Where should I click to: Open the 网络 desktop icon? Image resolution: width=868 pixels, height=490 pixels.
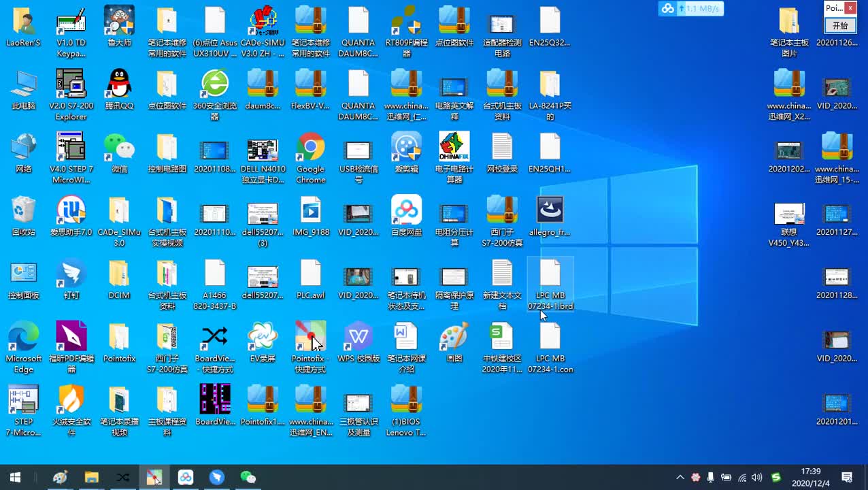(x=24, y=153)
